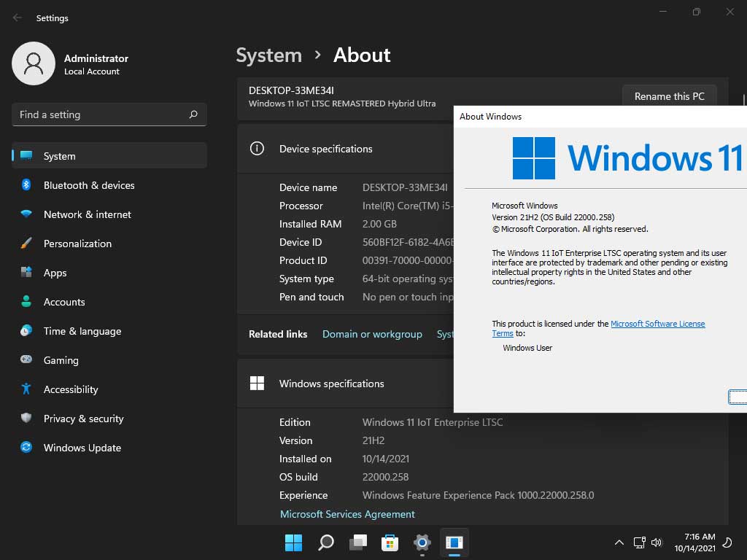Image resolution: width=747 pixels, height=560 pixels.
Task: Click the search magnifier in Find a setting
Action: 193,114
